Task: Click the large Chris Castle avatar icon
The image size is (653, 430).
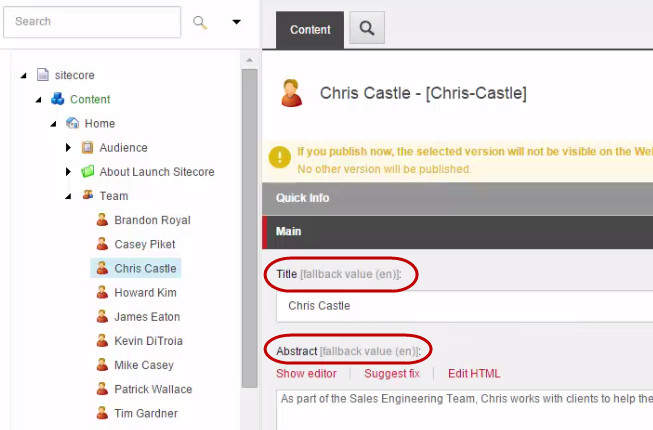Action: [x=291, y=93]
